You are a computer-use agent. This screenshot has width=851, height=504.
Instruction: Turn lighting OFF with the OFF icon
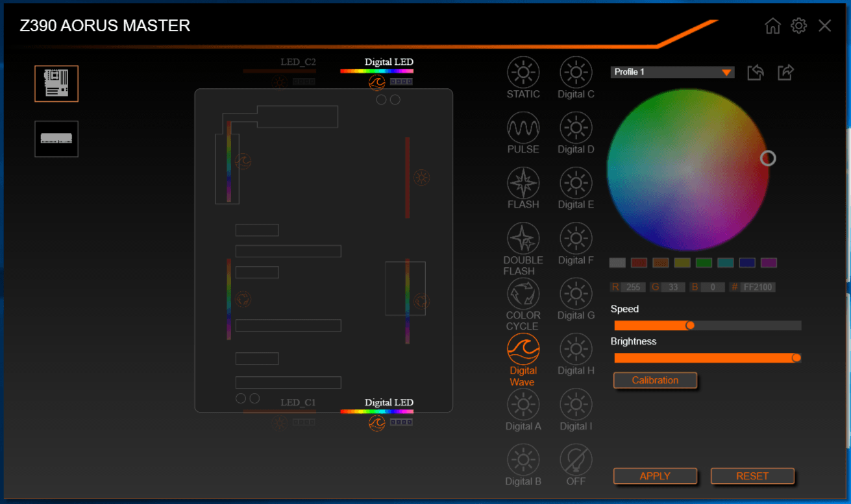point(576,460)
